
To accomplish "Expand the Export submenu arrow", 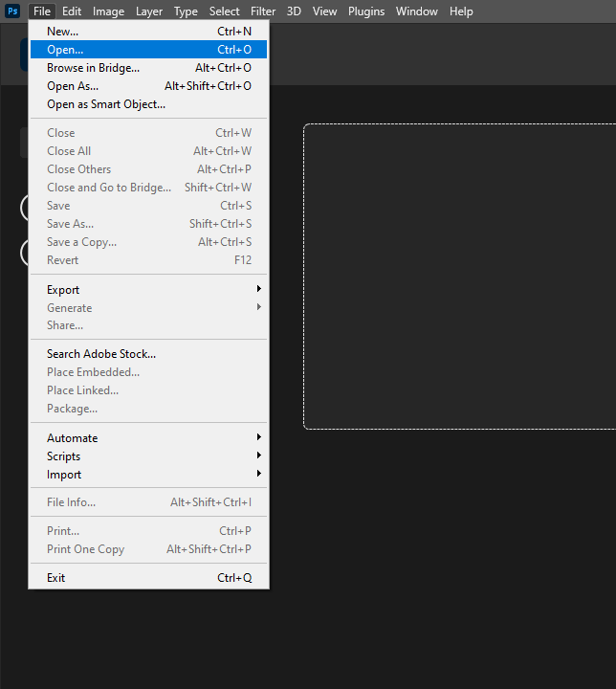I will [259, 289].
